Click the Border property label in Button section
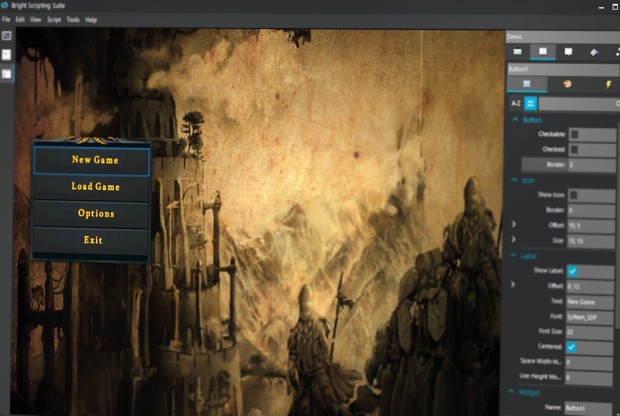 (556, 165)
